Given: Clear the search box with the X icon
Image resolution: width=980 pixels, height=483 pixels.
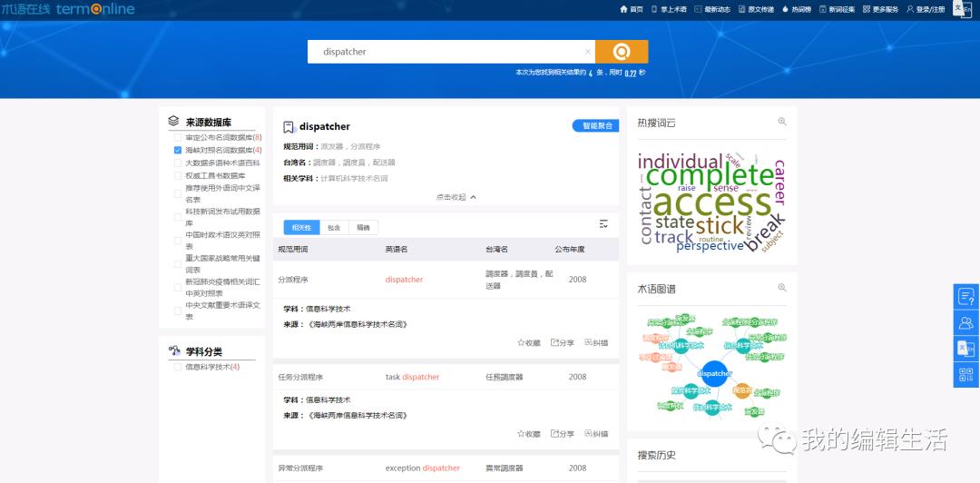Looking at the screenshot, I should [x=587, y=52].
